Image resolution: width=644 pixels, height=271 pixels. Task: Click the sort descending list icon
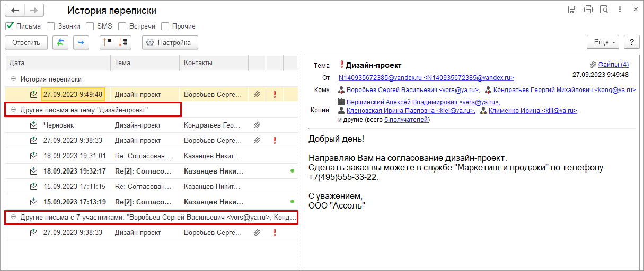pyautogui.click(x=123, y=42)
